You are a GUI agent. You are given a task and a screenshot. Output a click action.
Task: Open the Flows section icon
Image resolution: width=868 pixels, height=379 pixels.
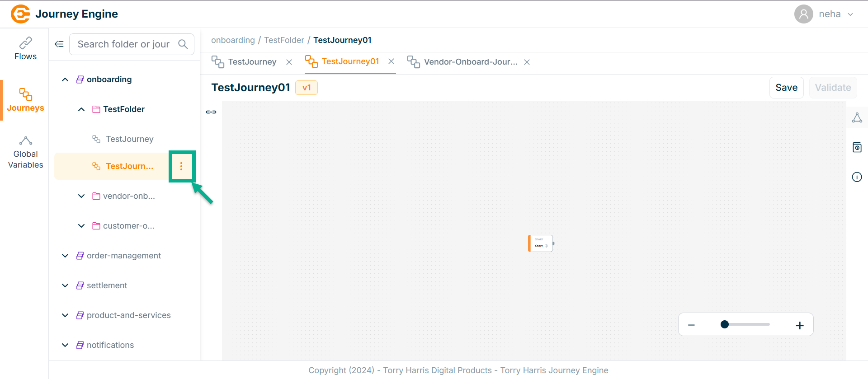25,43
